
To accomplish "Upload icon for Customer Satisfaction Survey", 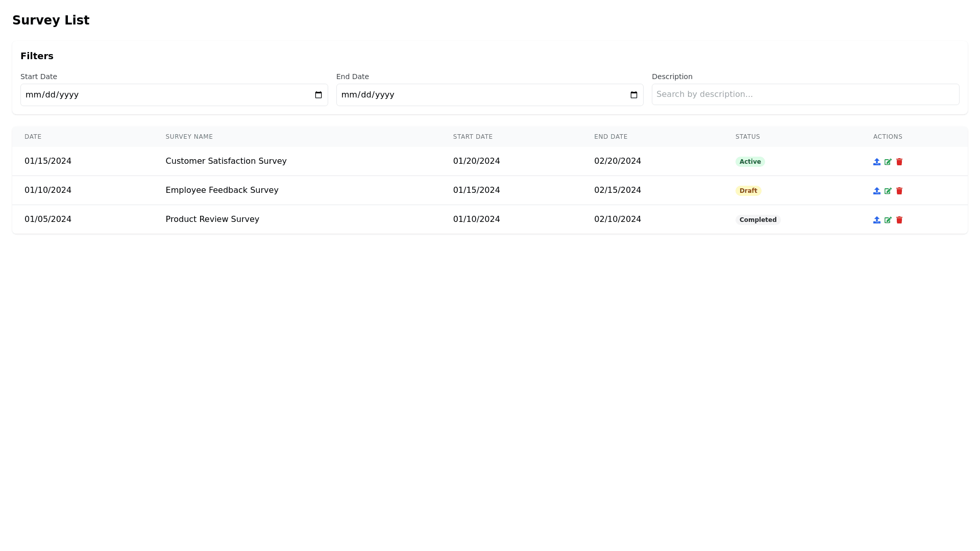I will point(876,162).
